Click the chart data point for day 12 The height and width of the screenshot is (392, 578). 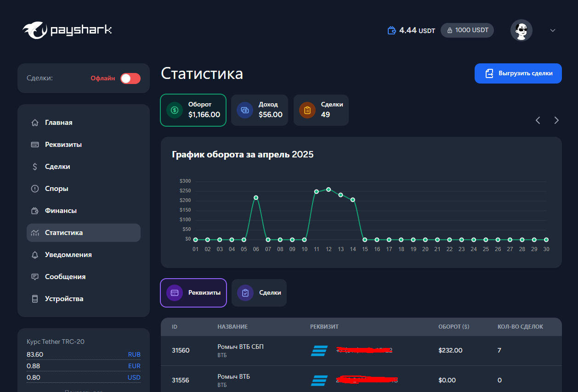coord(329,189)
